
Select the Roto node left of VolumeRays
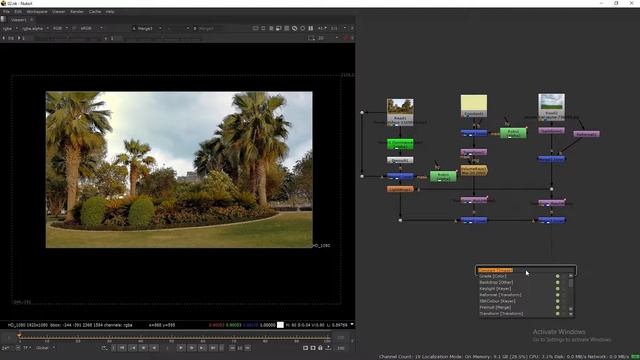(x=443, y=176)
